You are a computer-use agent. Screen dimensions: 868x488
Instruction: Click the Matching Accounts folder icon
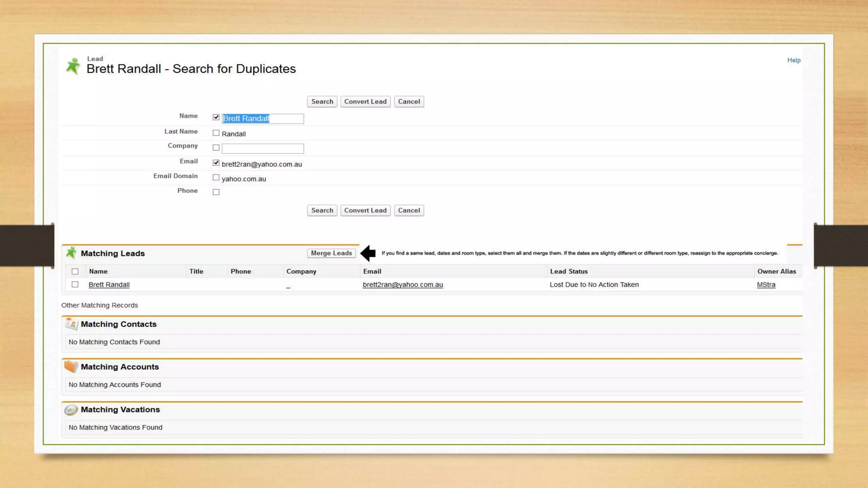click(71, 366)
